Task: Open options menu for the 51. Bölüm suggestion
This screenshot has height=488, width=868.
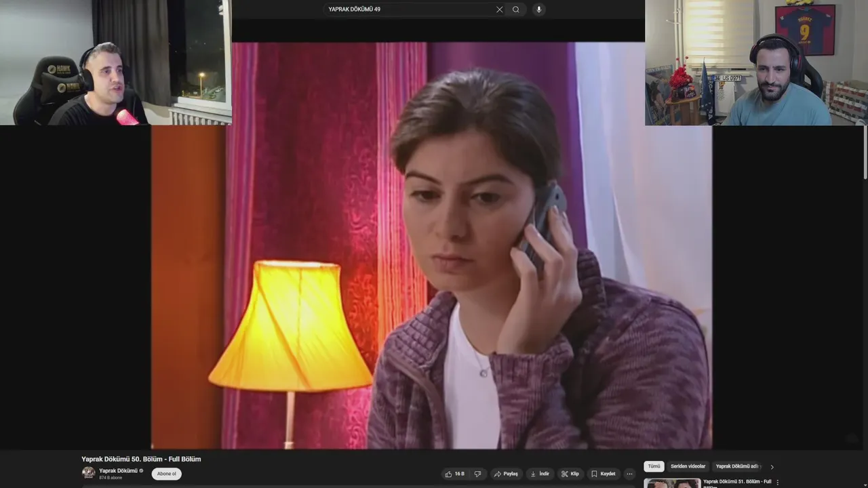Action: [778, 483]
